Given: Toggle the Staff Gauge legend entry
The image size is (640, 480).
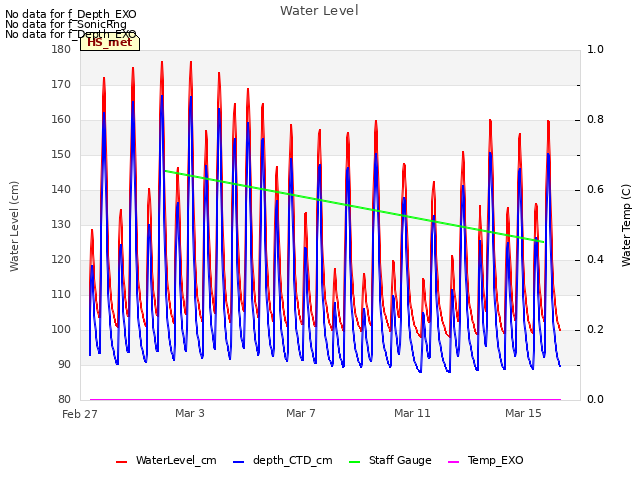Looking at the screenshot, I should click(390, 460).
